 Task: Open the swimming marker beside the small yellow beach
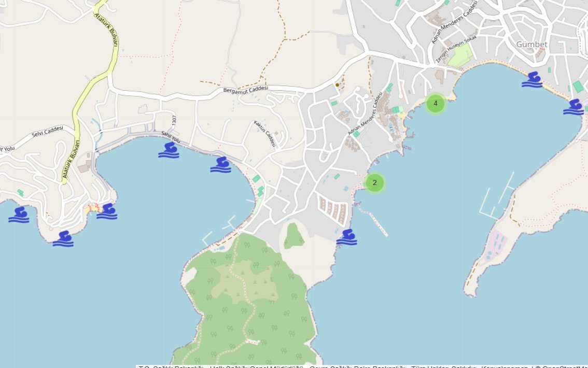[x=107, y=211]
